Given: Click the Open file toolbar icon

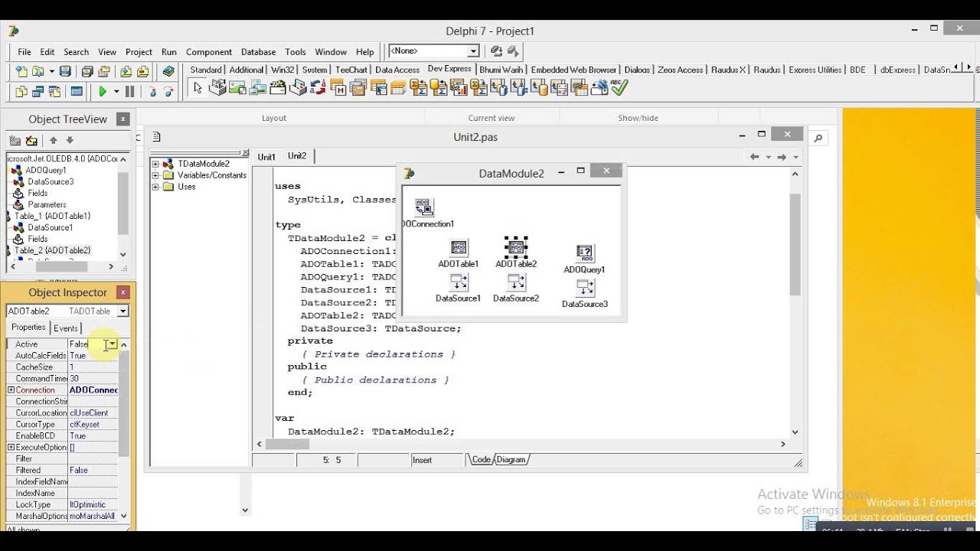Looking at the screenshot, I should click(x=38, y=71).
